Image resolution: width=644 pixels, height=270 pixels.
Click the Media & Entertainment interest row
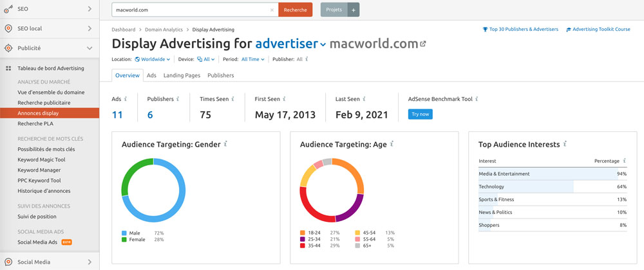coord(553,174)
